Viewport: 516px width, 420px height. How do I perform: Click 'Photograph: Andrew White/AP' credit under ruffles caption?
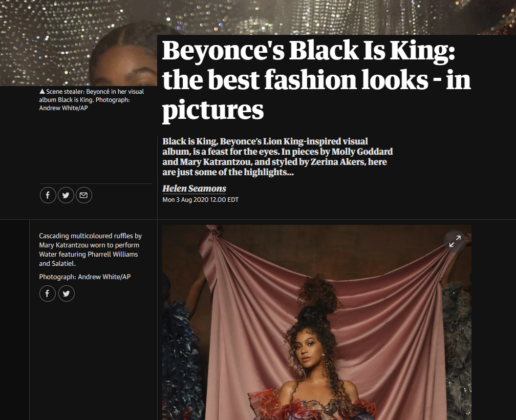pyautogui.click(x=84, y=277)
